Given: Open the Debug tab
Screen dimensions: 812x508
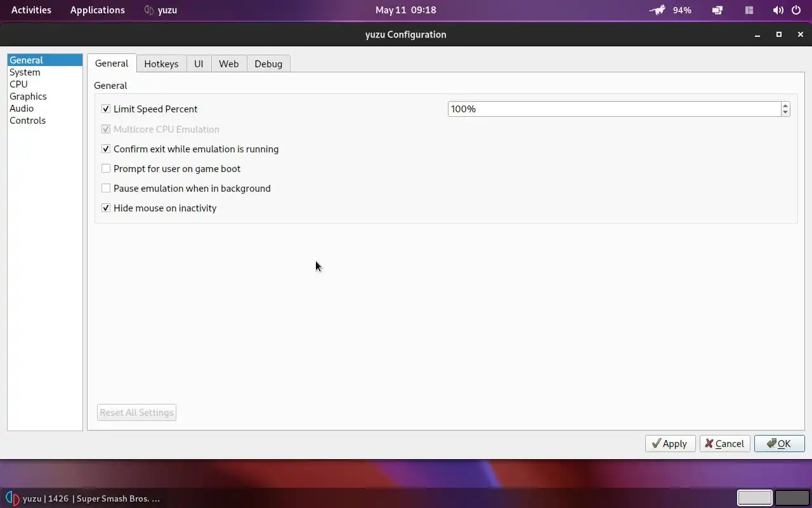Looking at the screenshot, I should 268,63.
